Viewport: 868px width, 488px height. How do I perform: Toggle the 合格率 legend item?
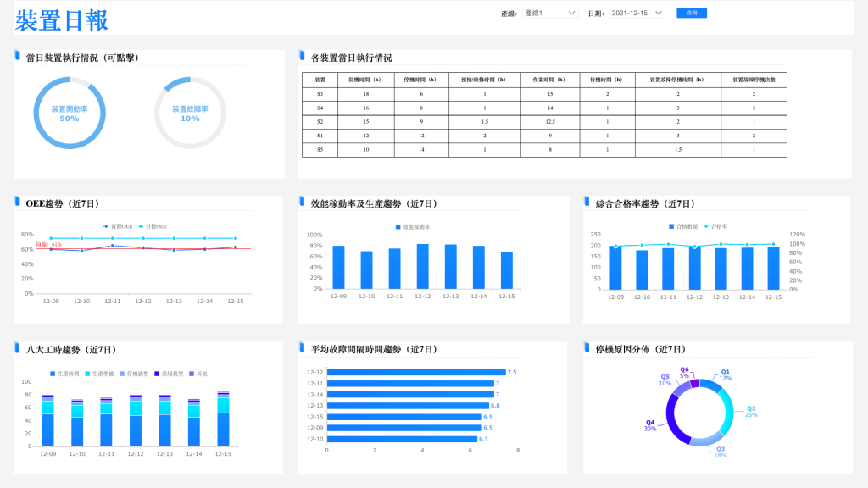(x=715, y=226)
